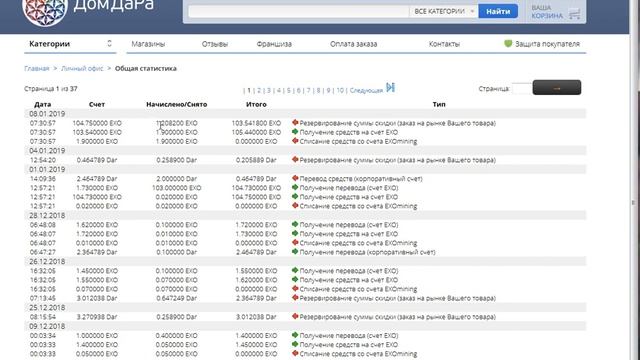This screenshot has width=640, height=360.
Task: Go to page 2
Action: click(259, 90)
